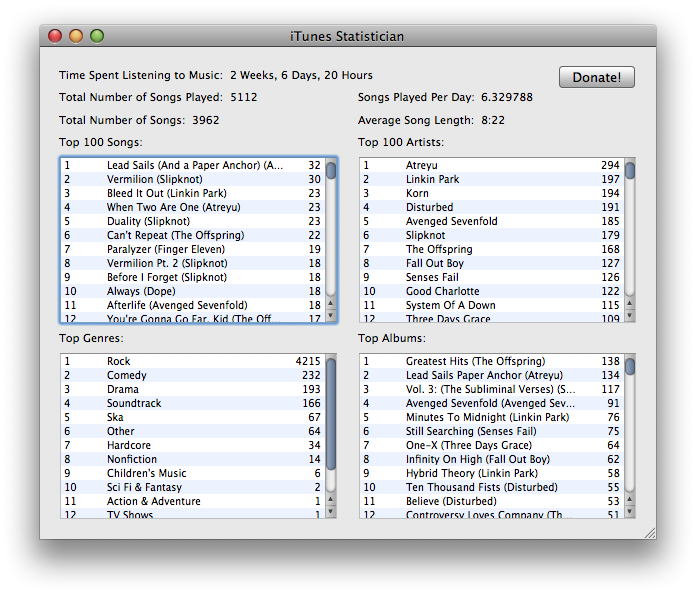Viewport: 696px width, 594px height.
Task: Select album Infinity On High (Fall Out Boy)
Action: (492, 459)
